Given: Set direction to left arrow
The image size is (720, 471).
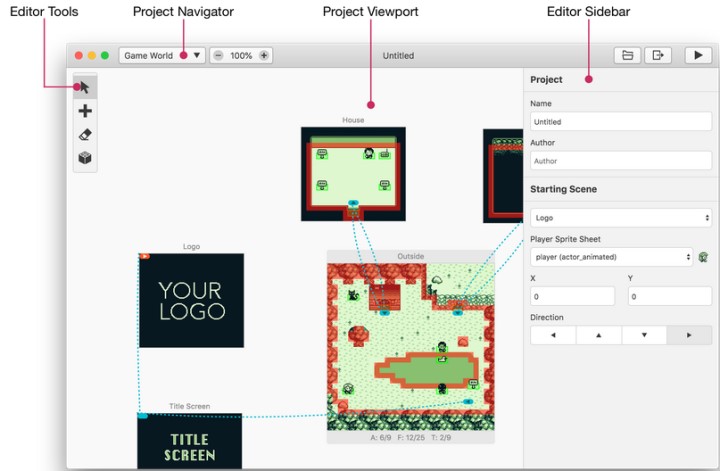Looking at the screenshot, I should click(x=553, y=336).
